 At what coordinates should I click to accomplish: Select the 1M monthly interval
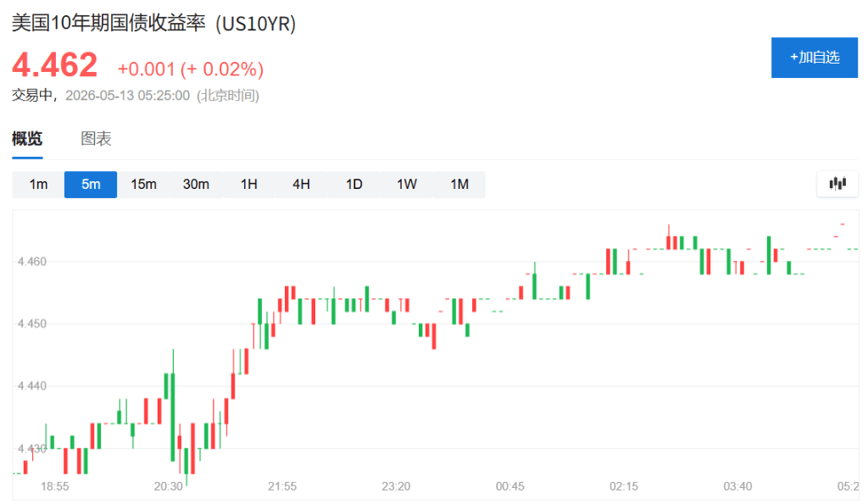[459, 184]
